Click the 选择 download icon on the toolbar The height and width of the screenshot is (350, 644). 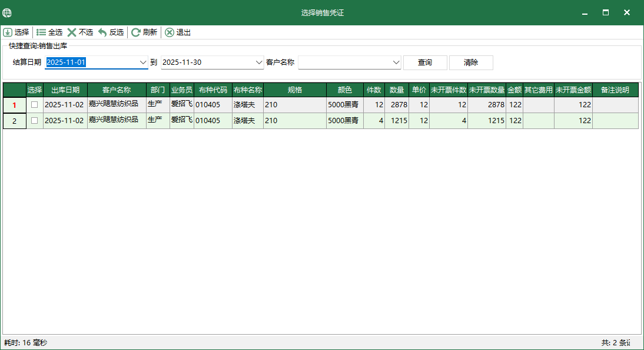point(7,32)
